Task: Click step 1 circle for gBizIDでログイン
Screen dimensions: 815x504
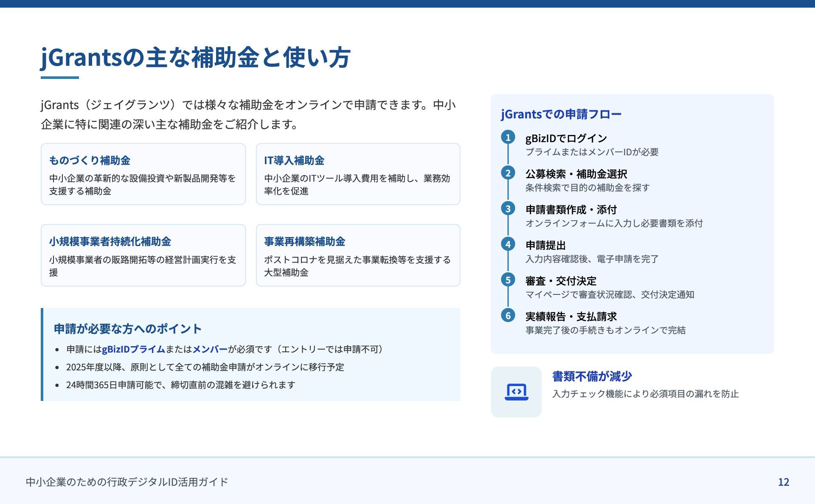Action: [x=508, y=137]
